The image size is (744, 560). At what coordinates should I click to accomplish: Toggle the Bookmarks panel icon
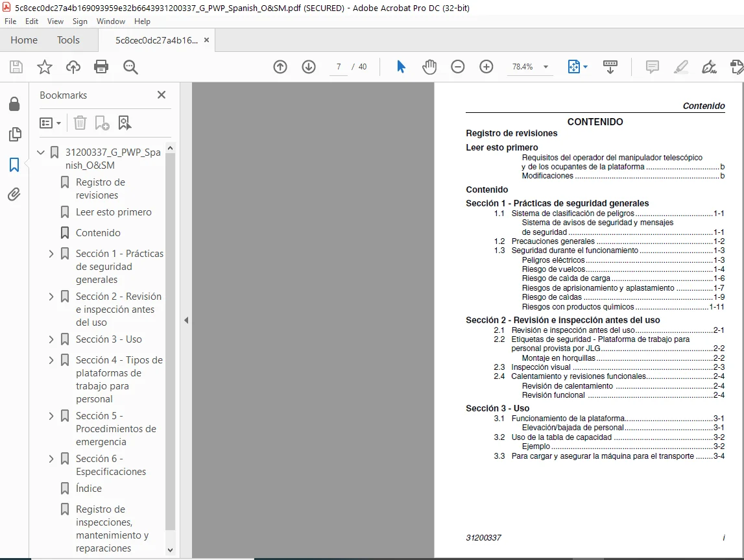pos(14,165)
